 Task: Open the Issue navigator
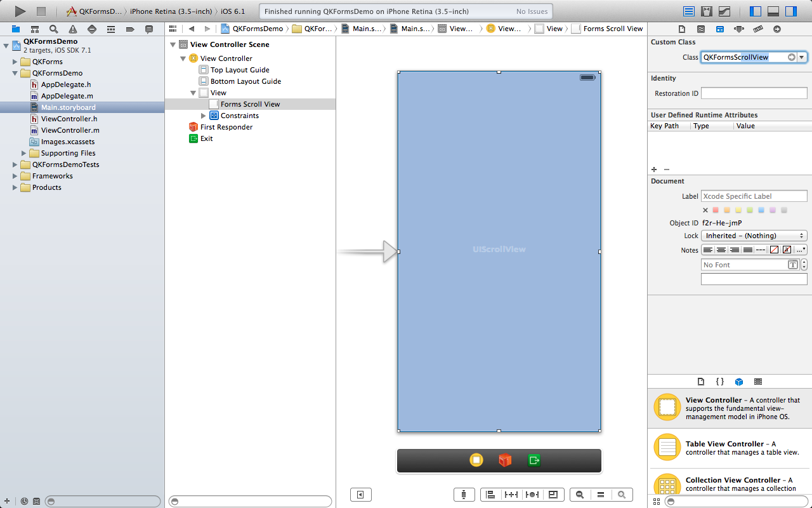(73, 29)
